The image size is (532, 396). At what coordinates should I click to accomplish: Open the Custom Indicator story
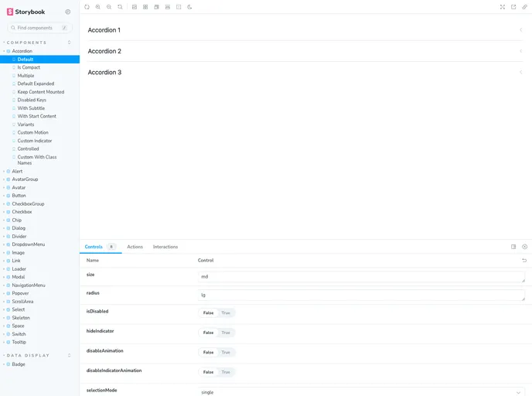coord(35,141)
